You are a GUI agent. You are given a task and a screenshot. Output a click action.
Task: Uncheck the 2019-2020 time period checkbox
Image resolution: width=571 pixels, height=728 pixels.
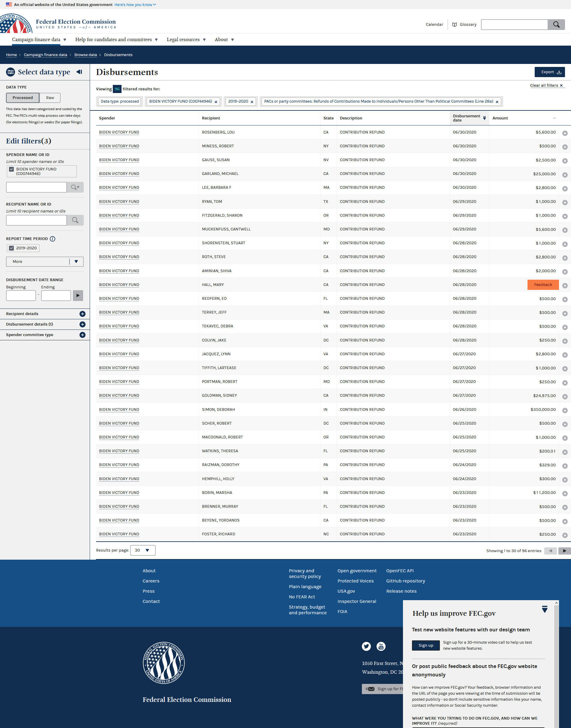11,248
